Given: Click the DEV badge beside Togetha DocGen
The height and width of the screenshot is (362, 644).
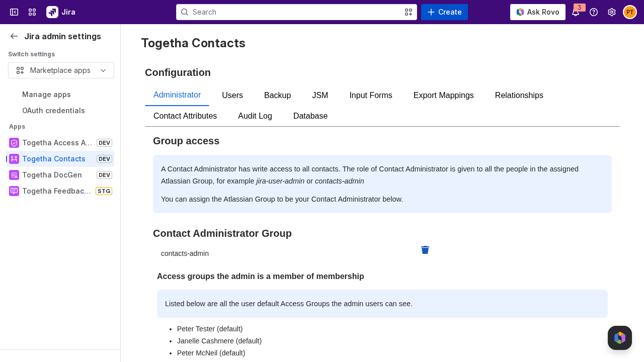Looking at the screenshot, I should (104, 175).
